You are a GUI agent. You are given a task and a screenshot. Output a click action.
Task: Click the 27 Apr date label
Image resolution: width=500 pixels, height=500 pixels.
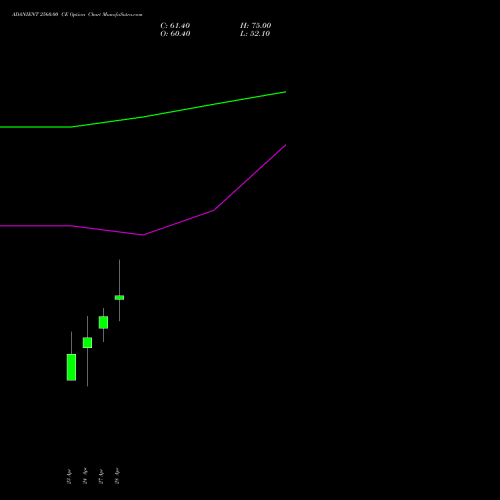[101, 476]
